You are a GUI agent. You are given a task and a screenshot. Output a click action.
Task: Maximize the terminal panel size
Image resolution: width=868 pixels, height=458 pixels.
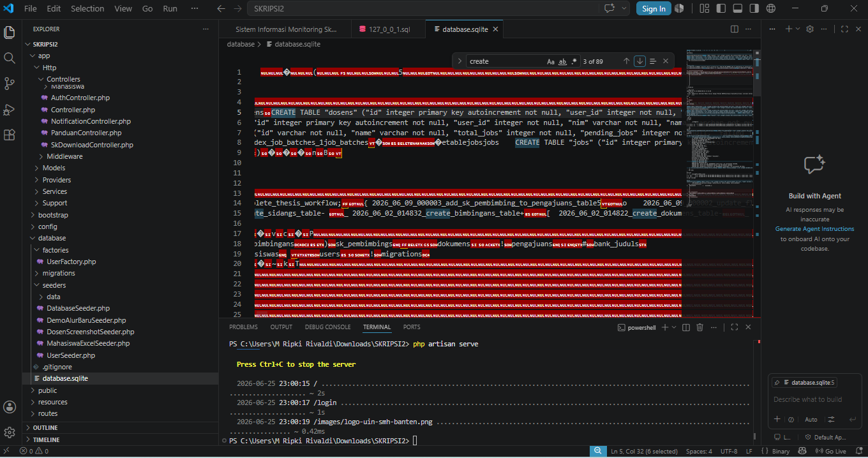(734, 327)
